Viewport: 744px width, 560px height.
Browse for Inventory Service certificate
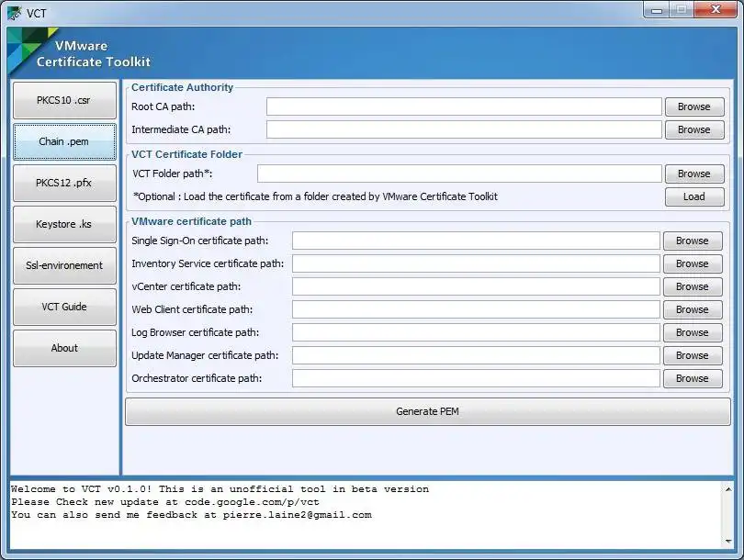tap(693, 263)
